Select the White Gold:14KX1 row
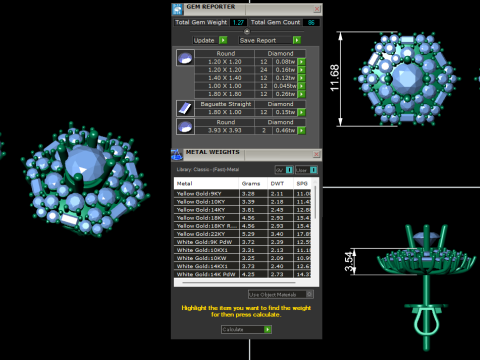Screen dimensions: 480x360 click(243, 266)
